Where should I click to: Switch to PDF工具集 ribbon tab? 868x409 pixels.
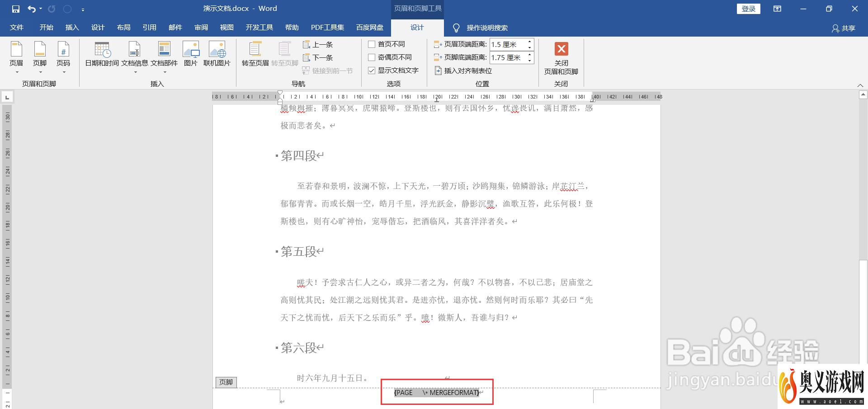click(x=327, y=28)
